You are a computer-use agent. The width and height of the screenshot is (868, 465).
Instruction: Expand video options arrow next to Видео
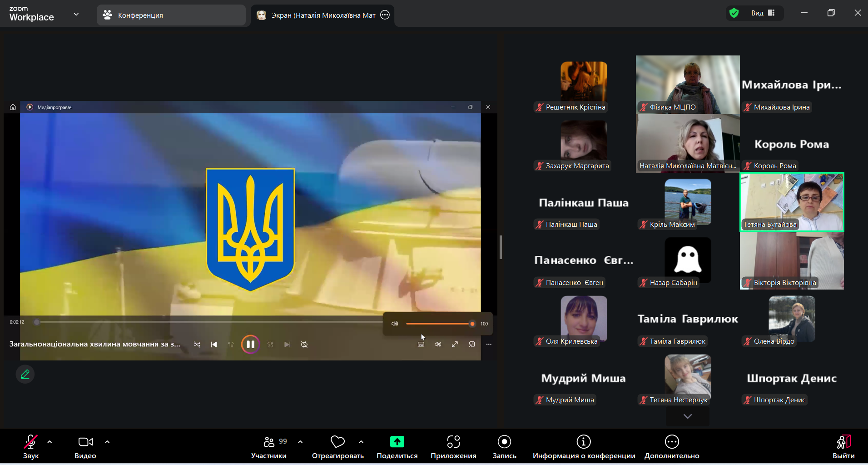pyautogui.click(x=107, y=442)
